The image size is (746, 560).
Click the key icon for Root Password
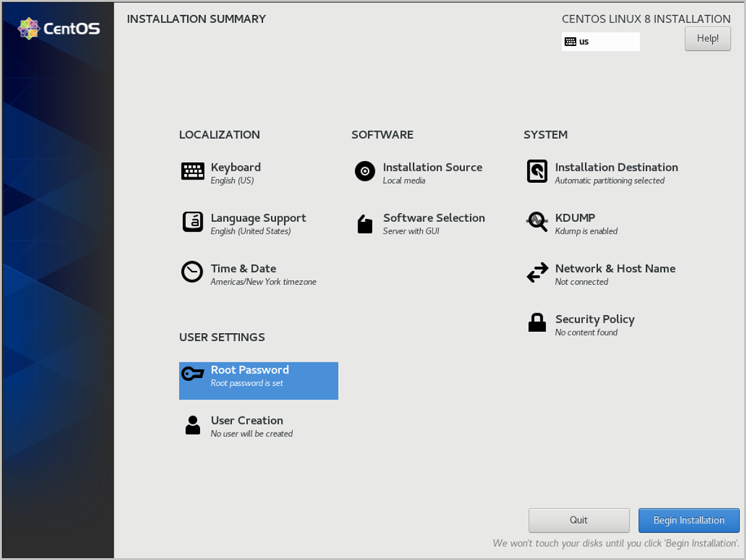193,374
